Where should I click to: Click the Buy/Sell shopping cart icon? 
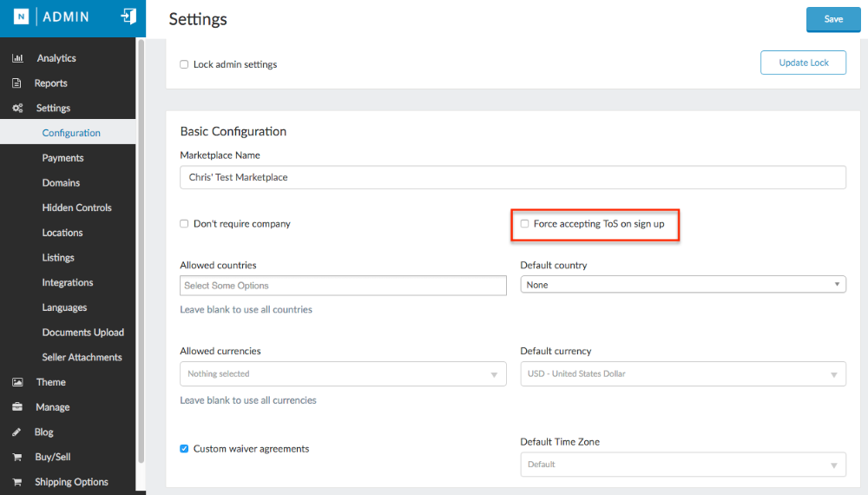coord(16,457)
